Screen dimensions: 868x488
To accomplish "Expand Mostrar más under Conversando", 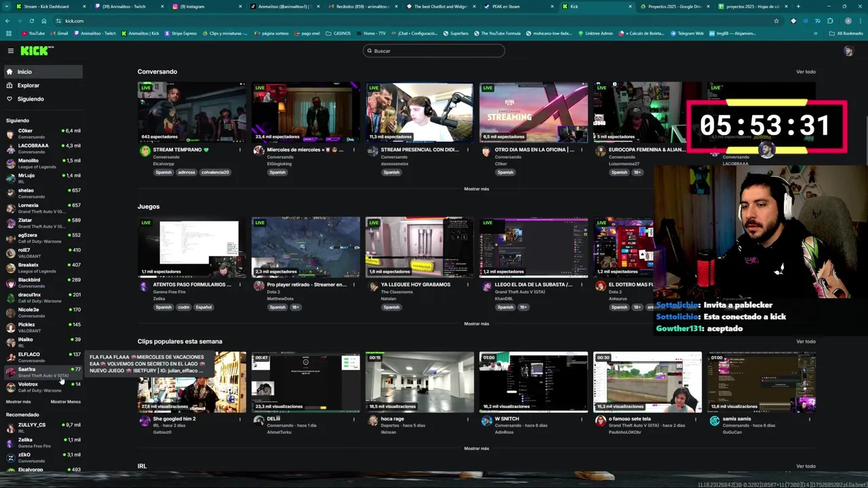I will click(x=476, y=189).
